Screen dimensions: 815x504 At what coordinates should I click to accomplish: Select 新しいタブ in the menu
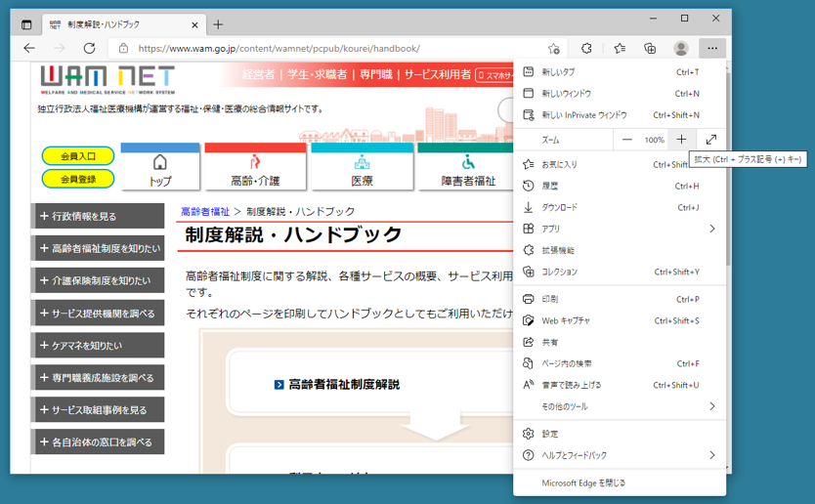(619, 71)
